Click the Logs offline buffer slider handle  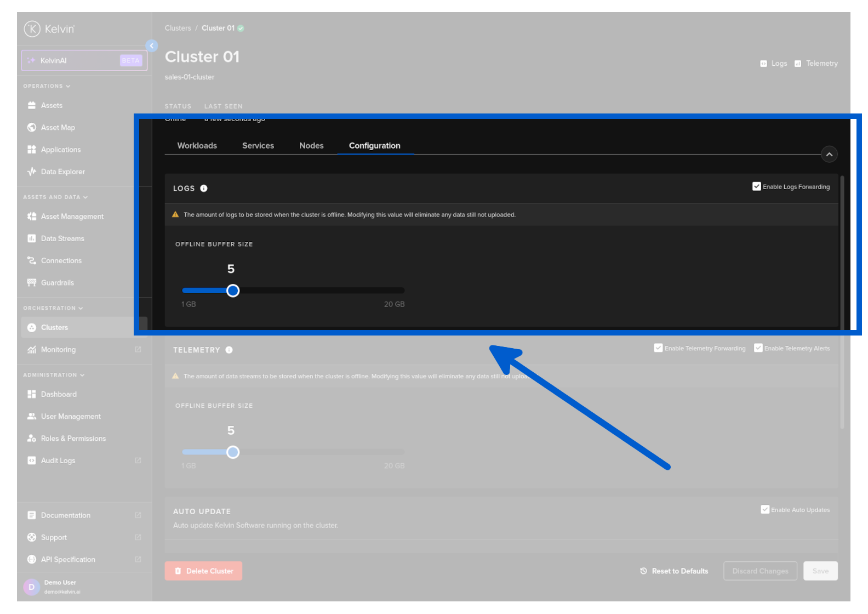[x=233, y=291]
